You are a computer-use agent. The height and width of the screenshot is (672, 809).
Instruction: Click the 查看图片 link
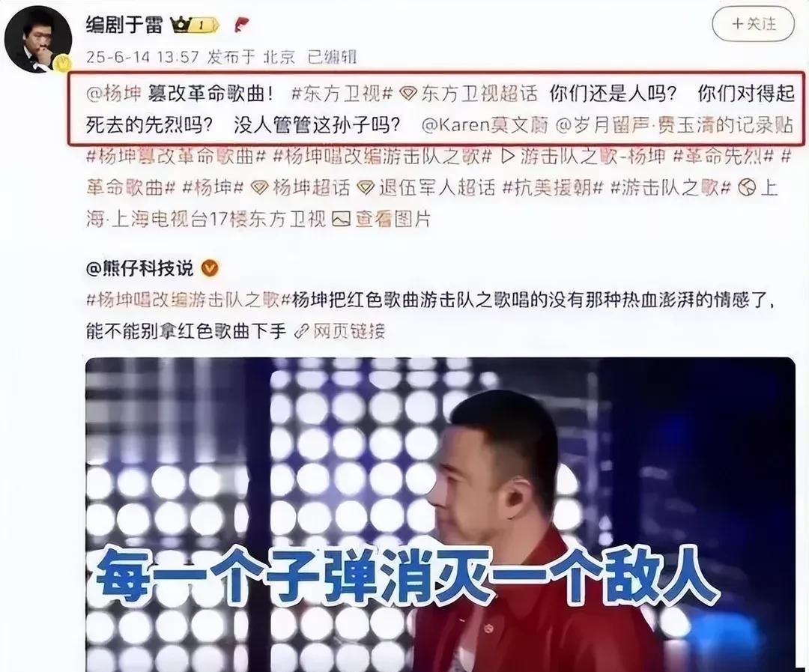coord(393,220)
